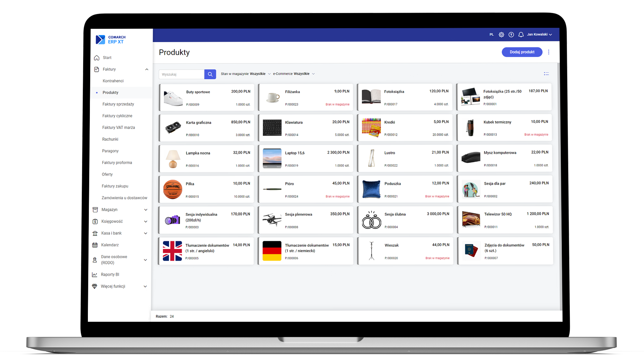The width and height of the screenshot is (644, 362).
Task: Select Produkty menu item in sidebar
Action: point(111,93)
